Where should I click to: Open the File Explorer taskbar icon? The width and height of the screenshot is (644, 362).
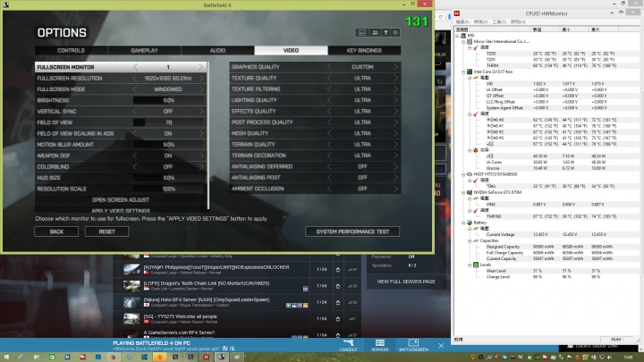tap(37, 357)
